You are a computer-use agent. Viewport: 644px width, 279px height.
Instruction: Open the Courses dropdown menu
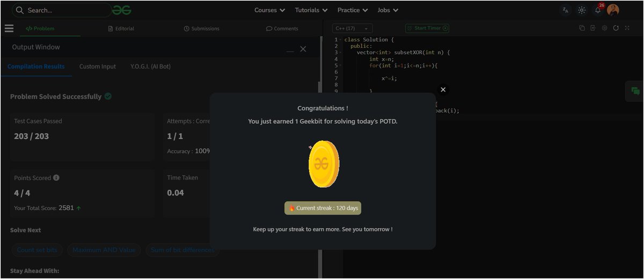269,10
